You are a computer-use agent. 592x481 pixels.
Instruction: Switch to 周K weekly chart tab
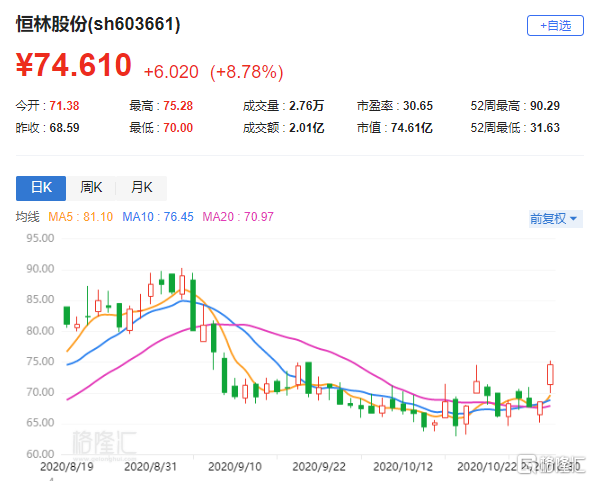click(91, 188)
